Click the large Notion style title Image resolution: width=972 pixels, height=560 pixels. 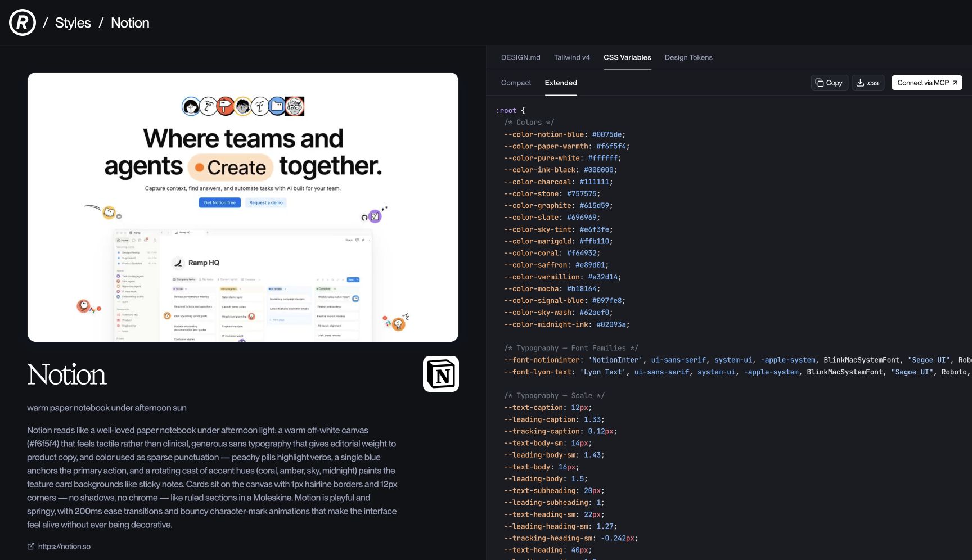point(67,374)
